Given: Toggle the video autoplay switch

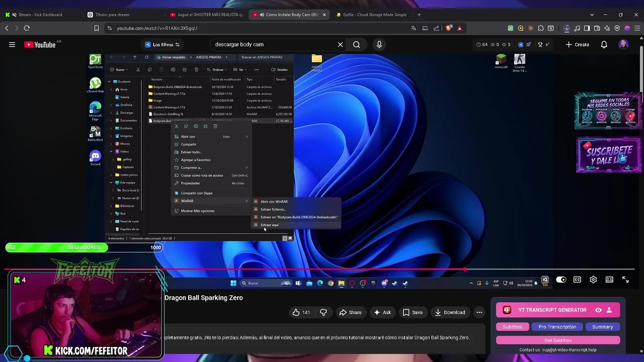Looking at the screenshot, I should [x=561, y=280].
